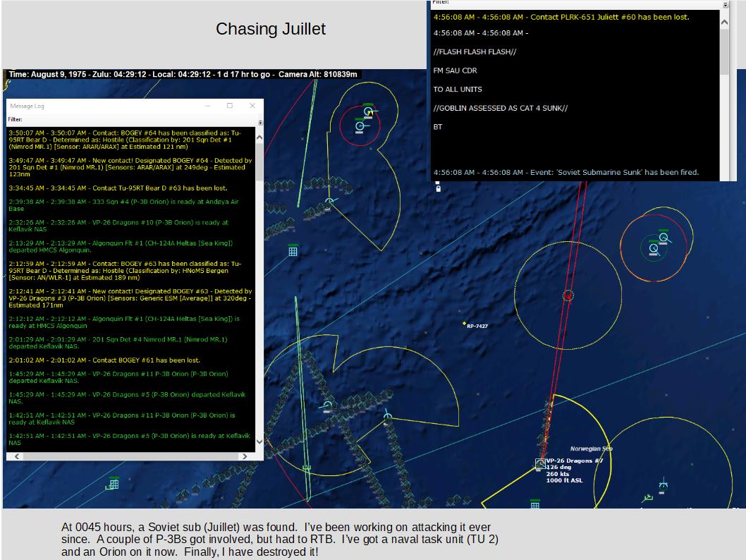
Task: Close the Message Log window
Action: pos(252,106)
